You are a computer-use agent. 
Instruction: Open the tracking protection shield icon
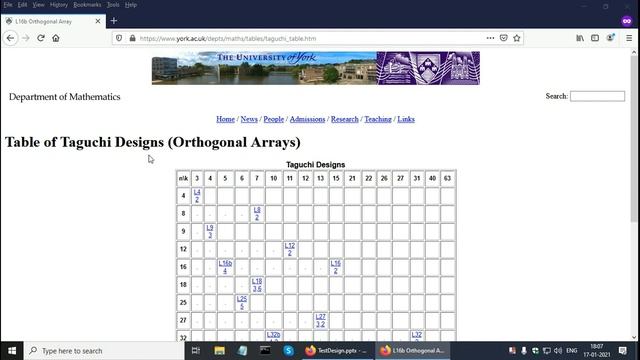(x=119, y=38)
